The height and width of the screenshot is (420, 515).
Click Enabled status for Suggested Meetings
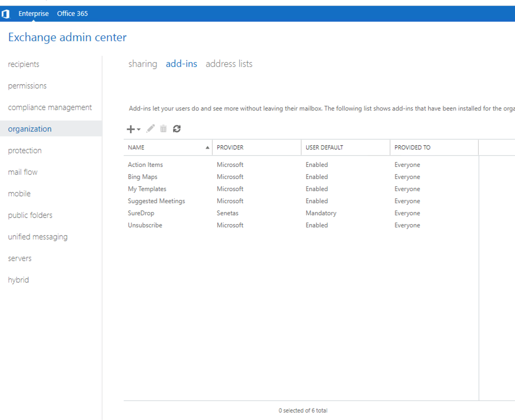click(317, 201)
